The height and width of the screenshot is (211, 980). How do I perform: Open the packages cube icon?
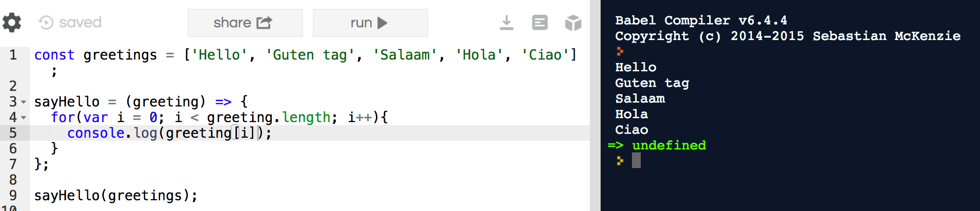[573, 22]
